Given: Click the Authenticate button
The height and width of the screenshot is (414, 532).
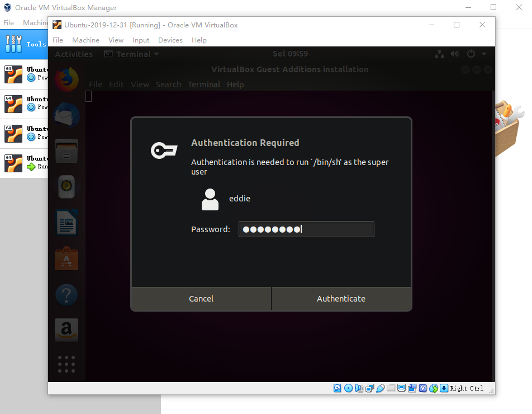Looking at the screenshot, I should coord(341,299).
